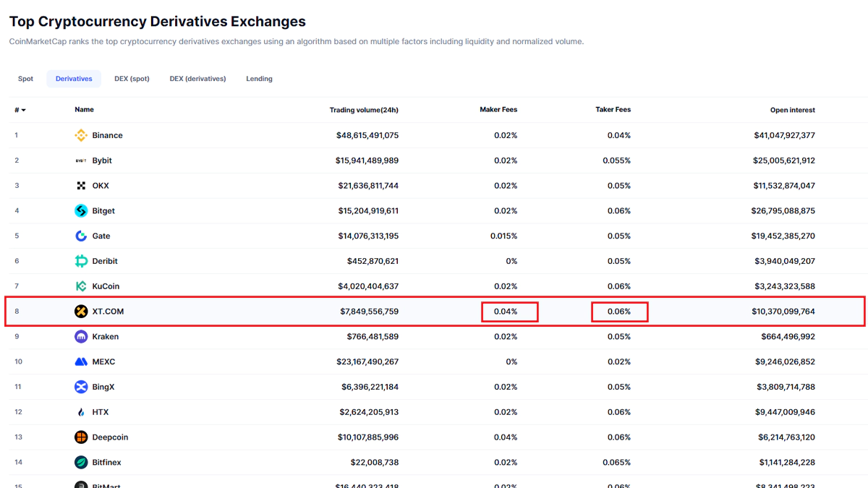Open the DEX (spot) tab

[x=132, y=79]
